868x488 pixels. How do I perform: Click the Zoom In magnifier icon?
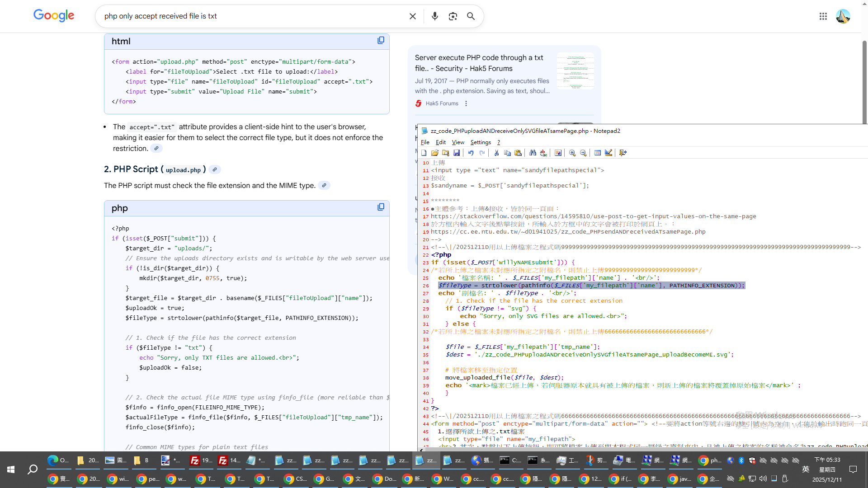click(x=572, y=153)
